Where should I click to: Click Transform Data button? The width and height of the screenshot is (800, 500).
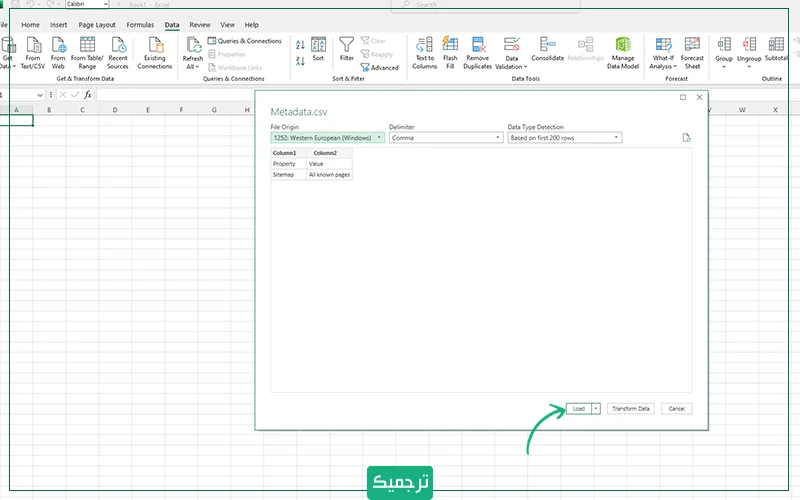click(631, 409)
